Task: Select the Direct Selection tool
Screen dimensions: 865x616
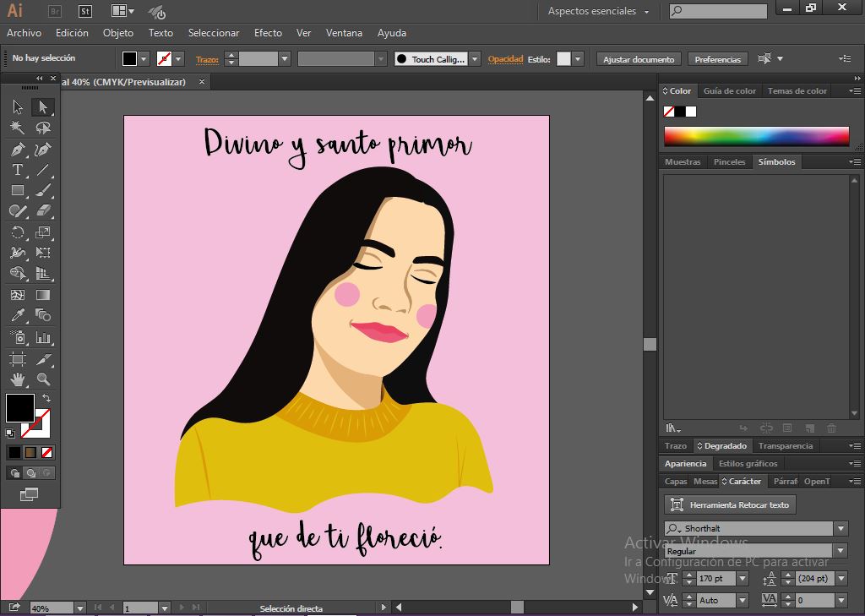Action: click(43, 106)
